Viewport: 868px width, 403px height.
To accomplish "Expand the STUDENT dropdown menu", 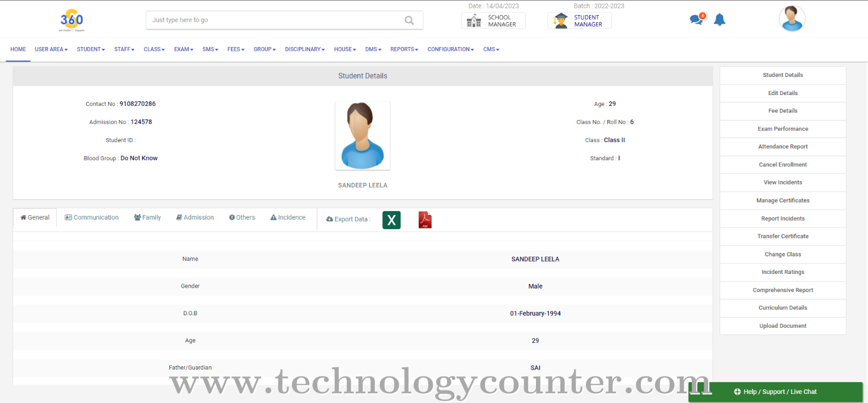I will [91, 49].
